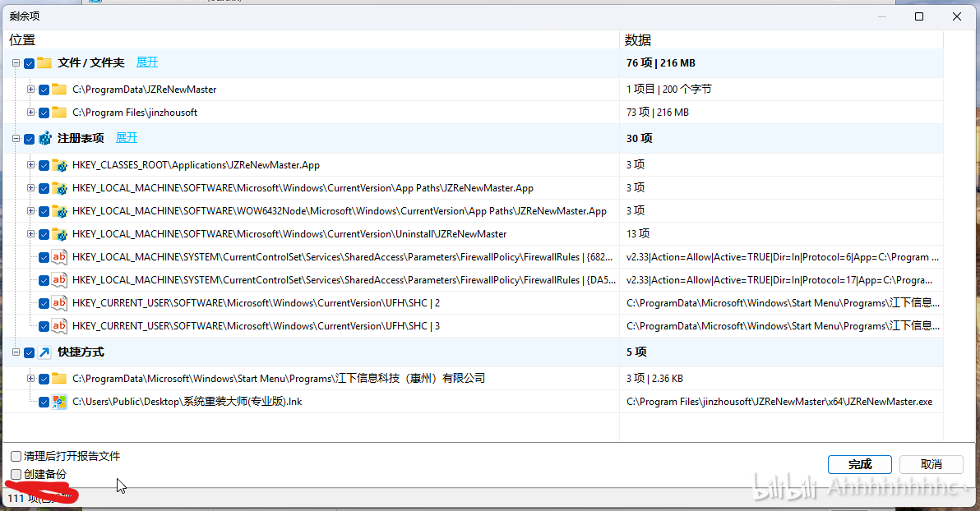The height and width of the screenshot is (511, 980).
Task: Click the registry key icon for HKEY_CLASSES_ROOT\Applications
Action: 59,166
